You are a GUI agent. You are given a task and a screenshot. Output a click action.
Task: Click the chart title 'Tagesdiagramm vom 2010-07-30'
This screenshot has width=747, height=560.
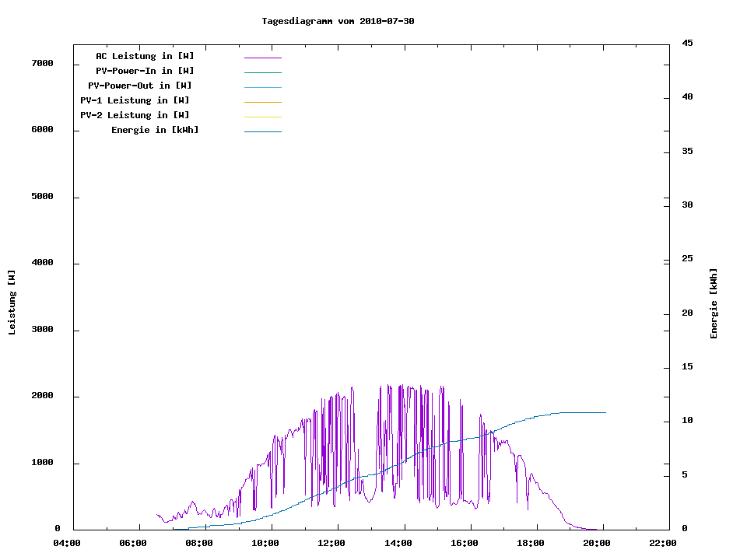click(338, 21)
